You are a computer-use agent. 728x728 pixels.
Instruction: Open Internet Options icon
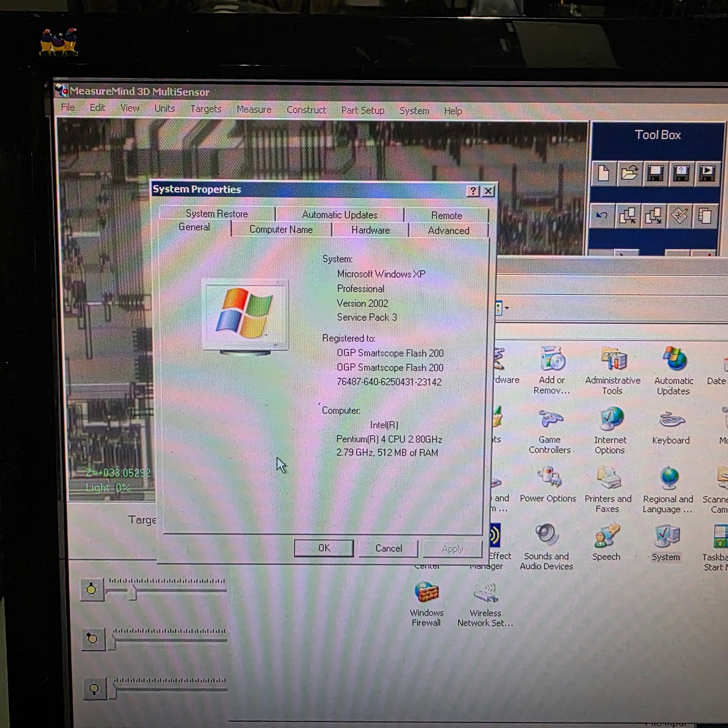click(610, 430)
